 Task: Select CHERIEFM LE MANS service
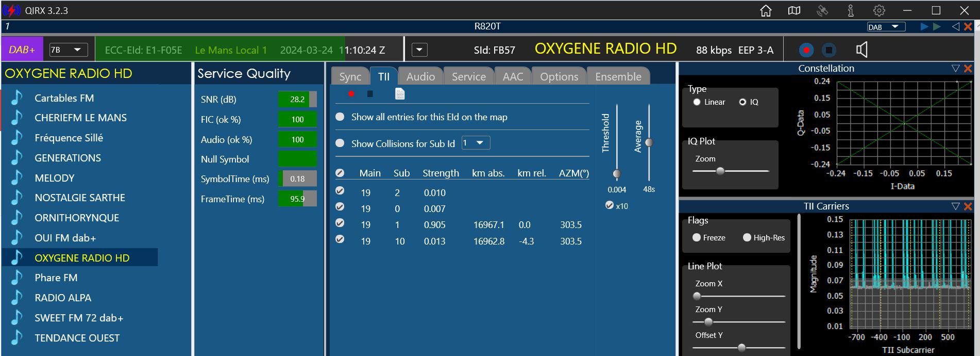click(x=80, y=118)
